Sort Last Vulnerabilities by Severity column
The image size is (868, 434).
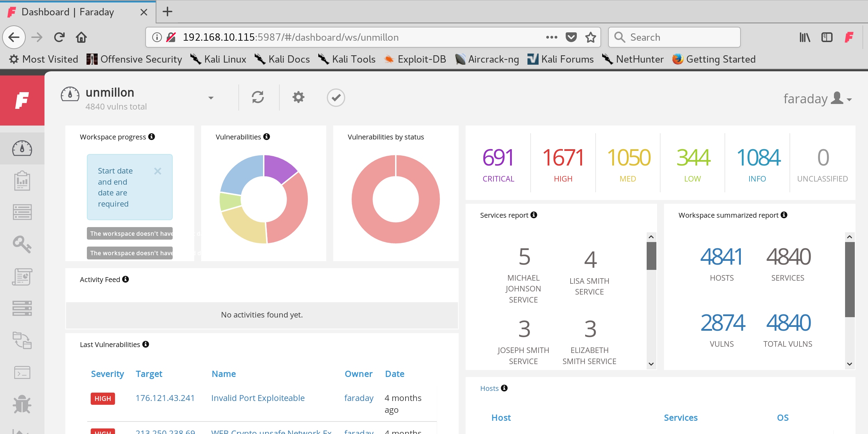(x=107, y=374)
